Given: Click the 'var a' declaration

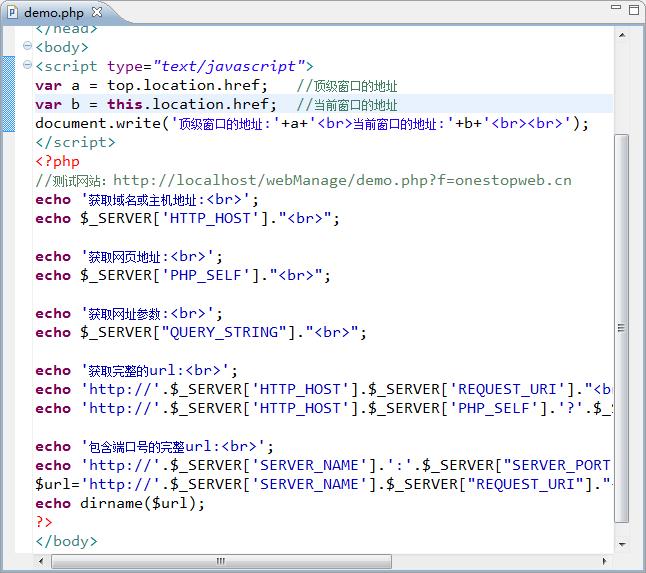Looking at the screenshot, I should (57, 85).
